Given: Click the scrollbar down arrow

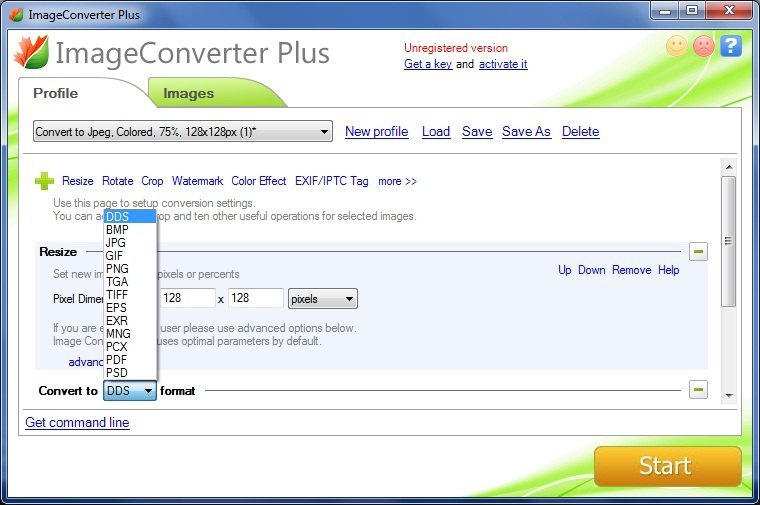Looking at the screenshot, I should click(729, 396).
